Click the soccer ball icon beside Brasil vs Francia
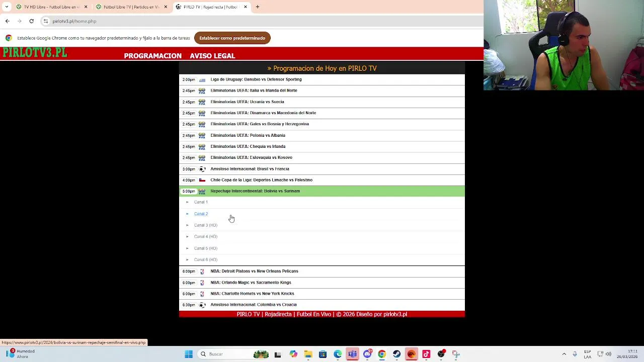Image resolution: width=644 pixels, height=362 pixels. [x=202, y=169]
